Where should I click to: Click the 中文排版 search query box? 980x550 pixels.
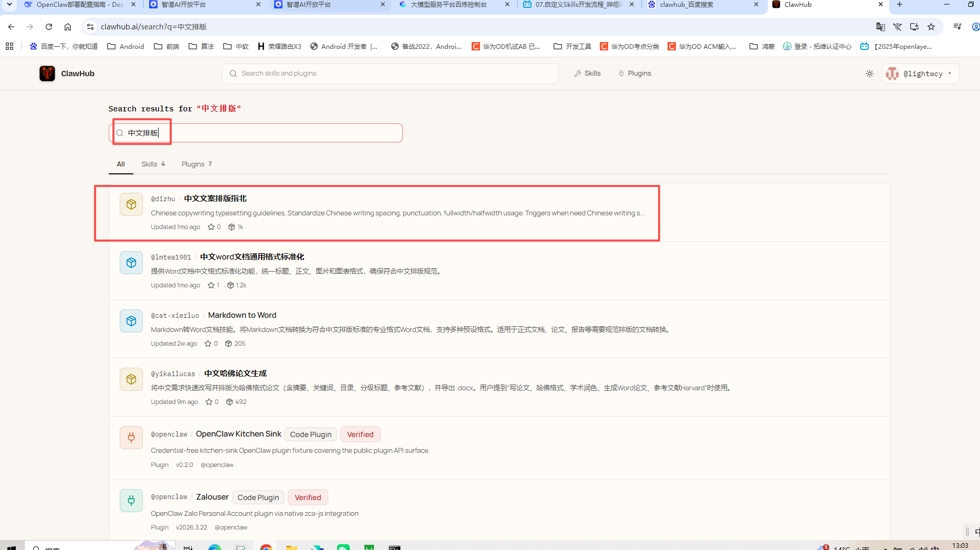pos(256,133)
